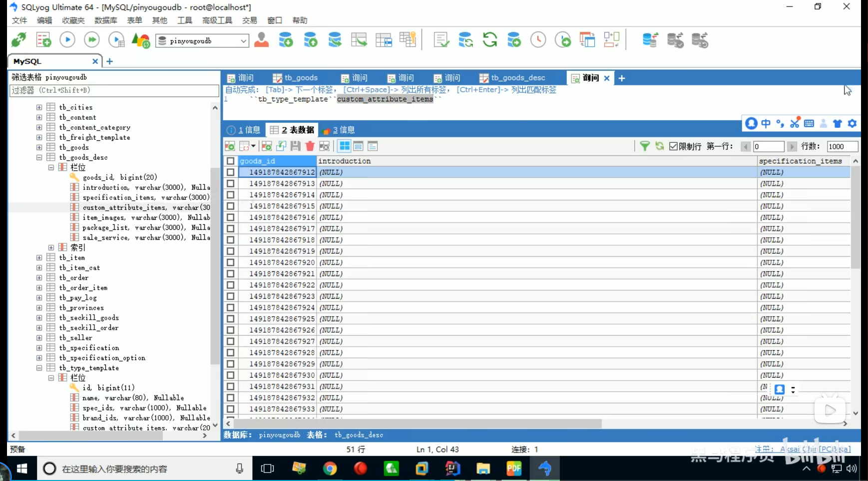Viewport: 868px width, 481px height.
Task: Expand the tb_order table node
Action: [x=39, y=277]
